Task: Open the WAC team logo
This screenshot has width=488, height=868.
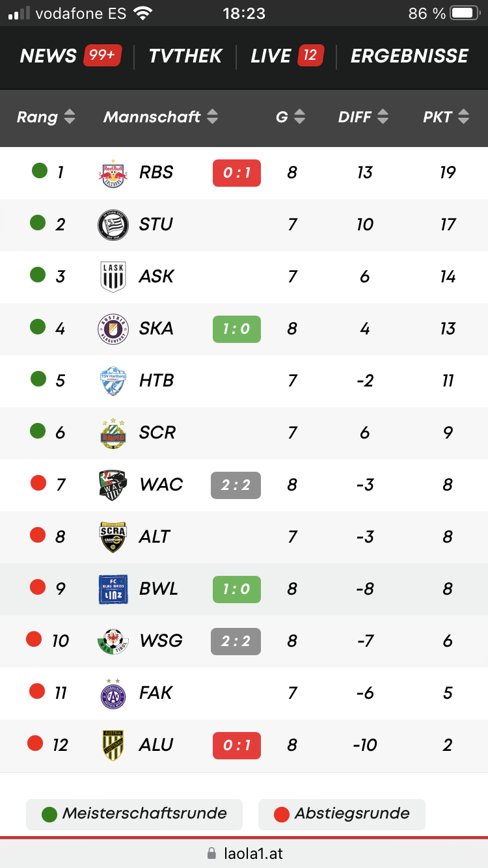Action: click(113, 485)
